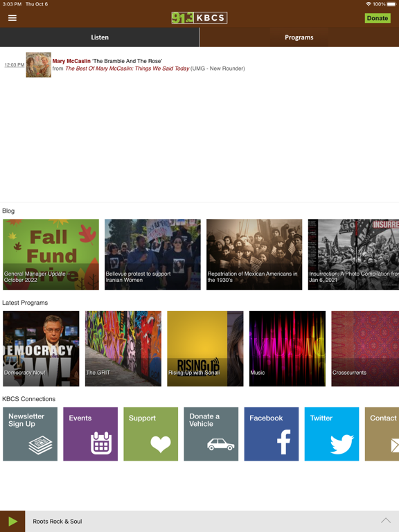Tap the KBCS 91.3 logo
The image size is (399, 532).
pyautogui.click(x=199, y=17)
